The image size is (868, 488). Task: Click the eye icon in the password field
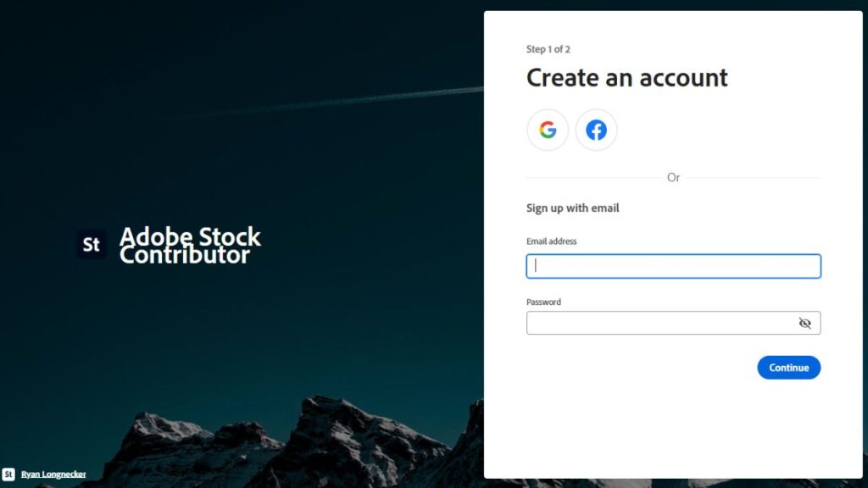[x=804, y=323]
